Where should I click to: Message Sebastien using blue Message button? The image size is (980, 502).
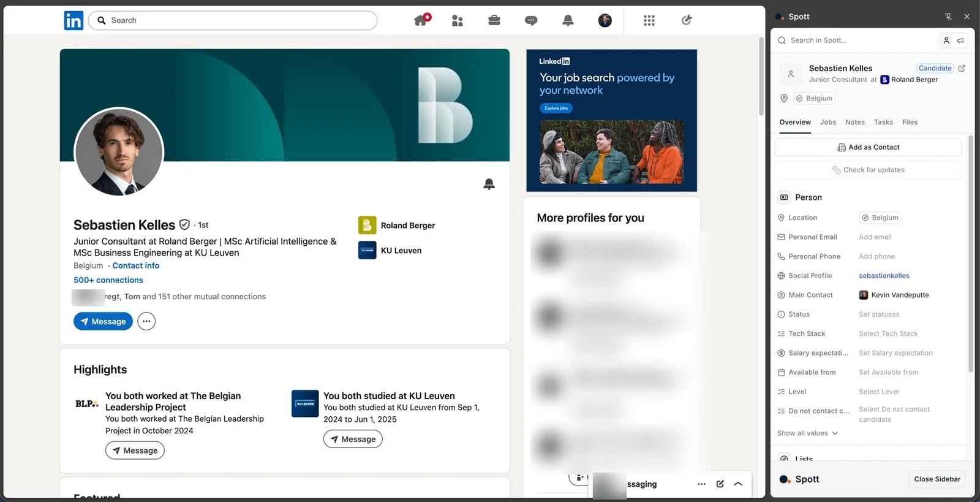coord(103,321)
